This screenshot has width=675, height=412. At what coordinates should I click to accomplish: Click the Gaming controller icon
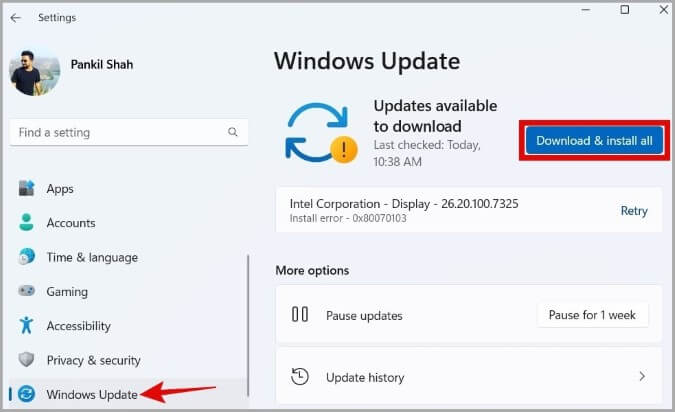pyautogui.click(x=26, y=291)
